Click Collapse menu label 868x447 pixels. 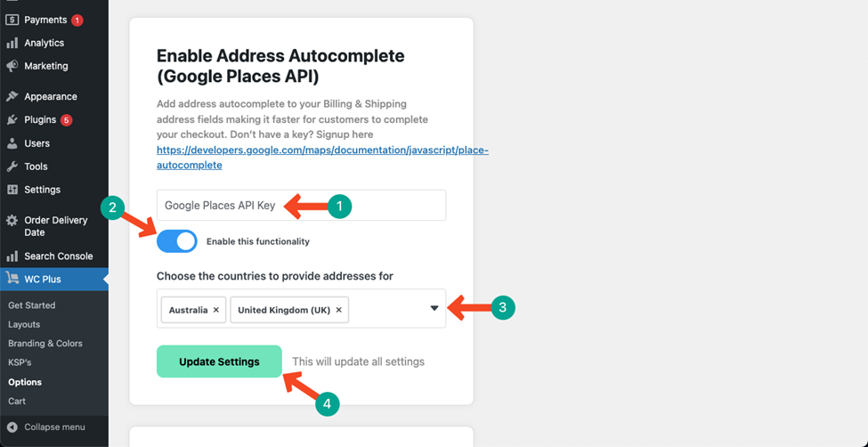(x=54, y=427)
